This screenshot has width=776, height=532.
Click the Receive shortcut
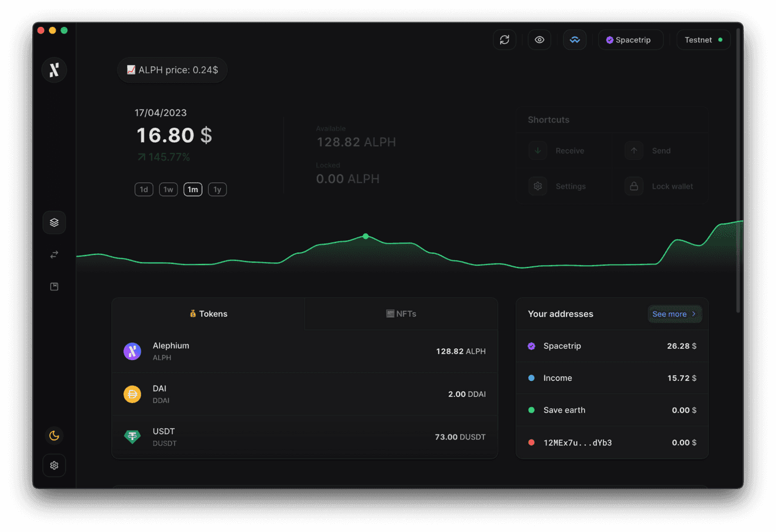point(566,151)
